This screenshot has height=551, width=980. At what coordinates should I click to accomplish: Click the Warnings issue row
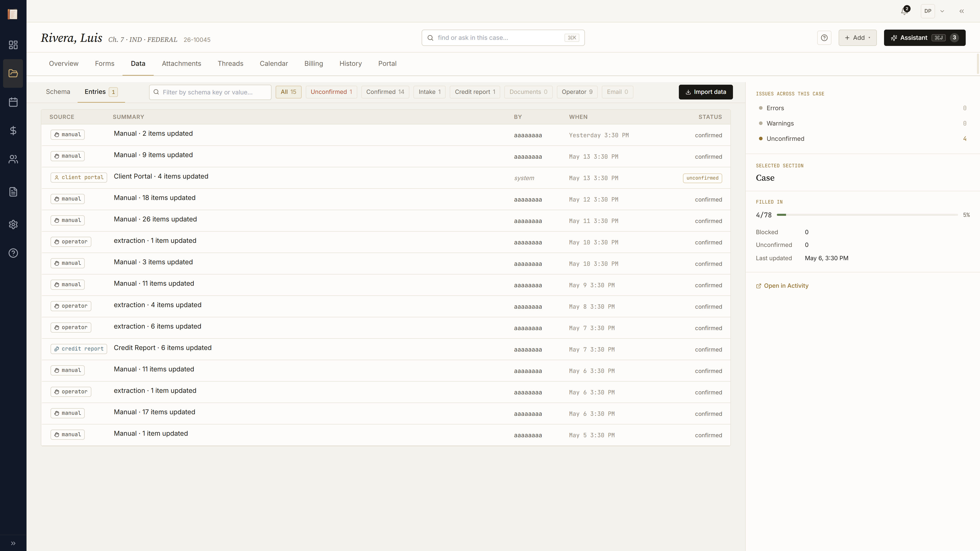click(x=862, y=123)
